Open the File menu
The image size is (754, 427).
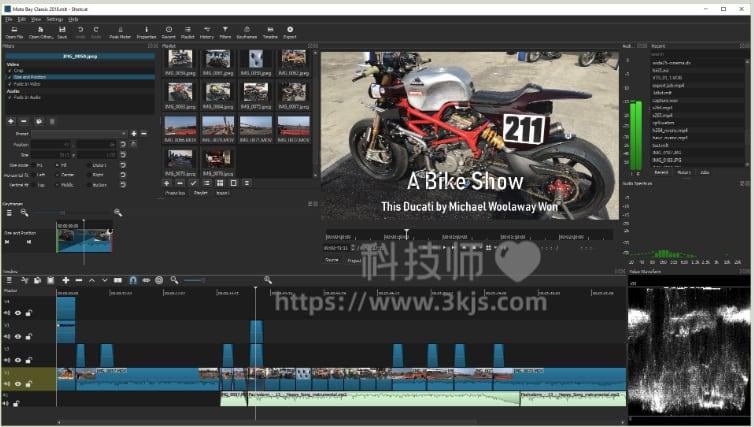[x=9, y=19]
